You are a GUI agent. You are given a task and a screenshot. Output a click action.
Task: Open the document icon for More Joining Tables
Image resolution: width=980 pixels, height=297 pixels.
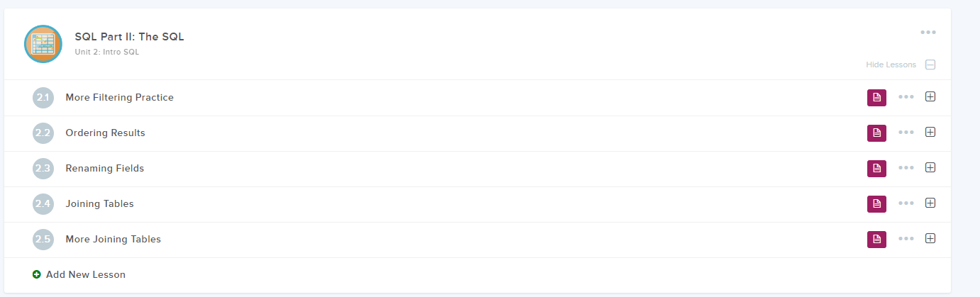[x=876, y=240]
